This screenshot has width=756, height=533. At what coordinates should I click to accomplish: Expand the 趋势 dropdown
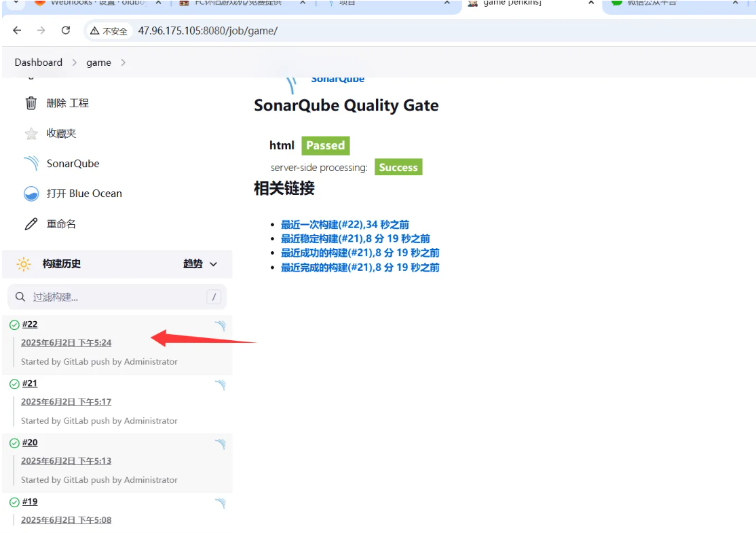(x=200, y=264)
